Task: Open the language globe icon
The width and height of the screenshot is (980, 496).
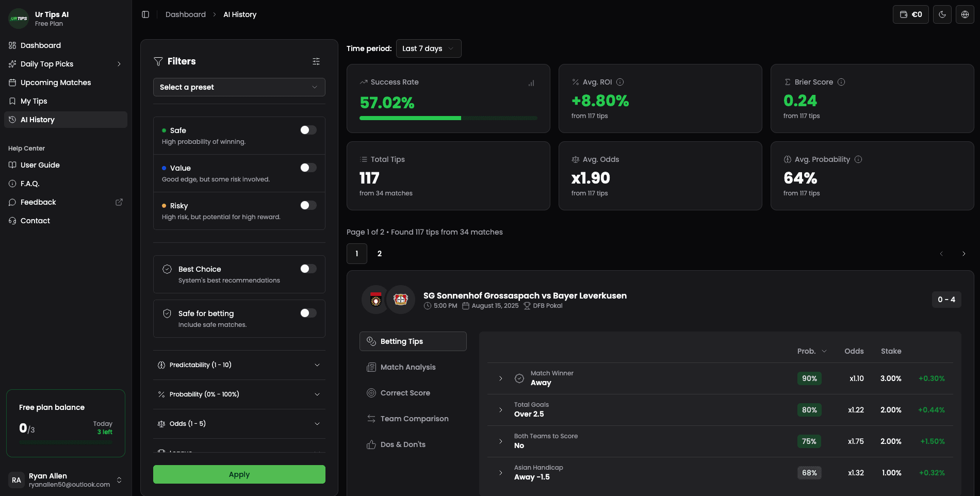Action: point(965,14)
